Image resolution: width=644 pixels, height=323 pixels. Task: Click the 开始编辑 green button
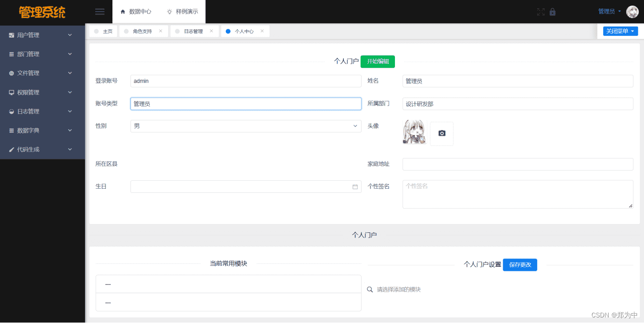[x=378, y=61]
